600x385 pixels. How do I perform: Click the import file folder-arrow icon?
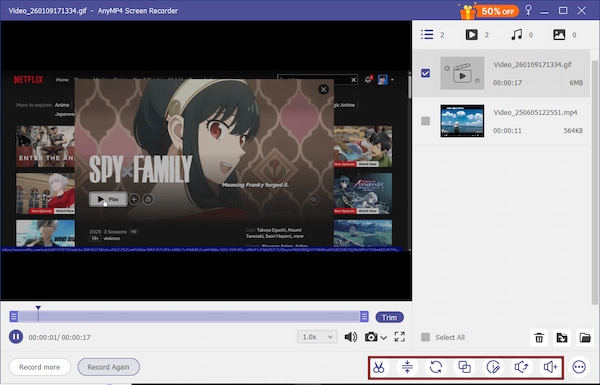[x=562, y=338]
